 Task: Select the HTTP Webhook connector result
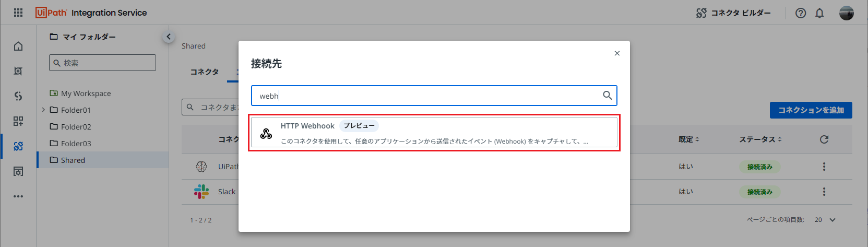(434, 133)
